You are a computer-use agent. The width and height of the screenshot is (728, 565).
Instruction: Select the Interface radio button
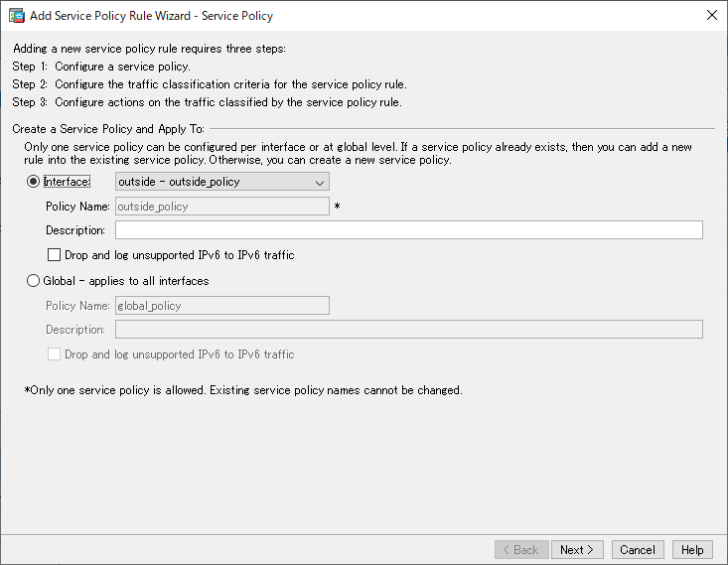[x=33, y=182]
